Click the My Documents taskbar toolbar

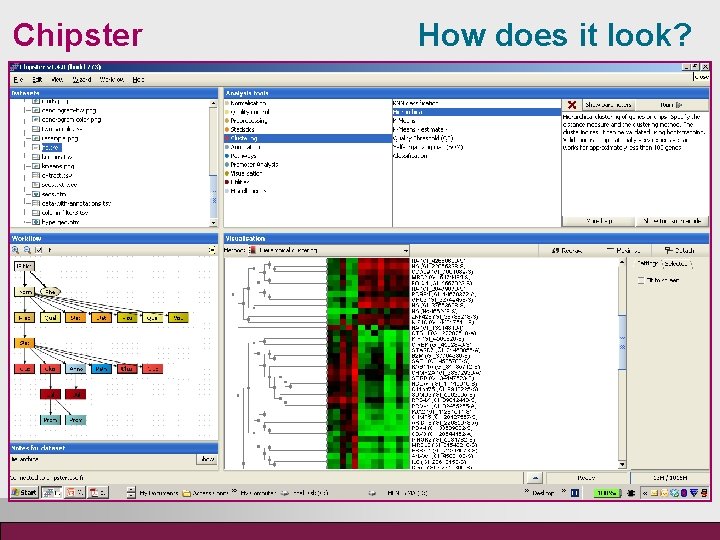(158, 493)
